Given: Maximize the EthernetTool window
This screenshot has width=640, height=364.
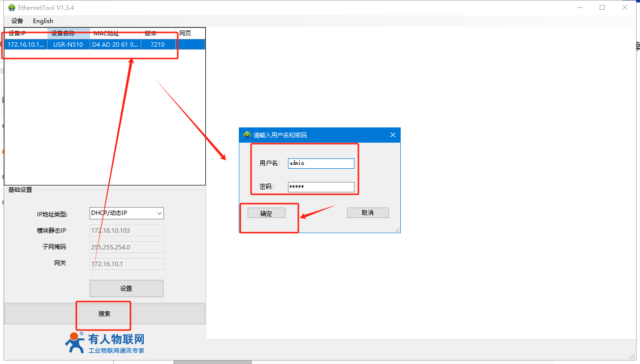Looking at the screenshot, I should click(x=602, y=7).
